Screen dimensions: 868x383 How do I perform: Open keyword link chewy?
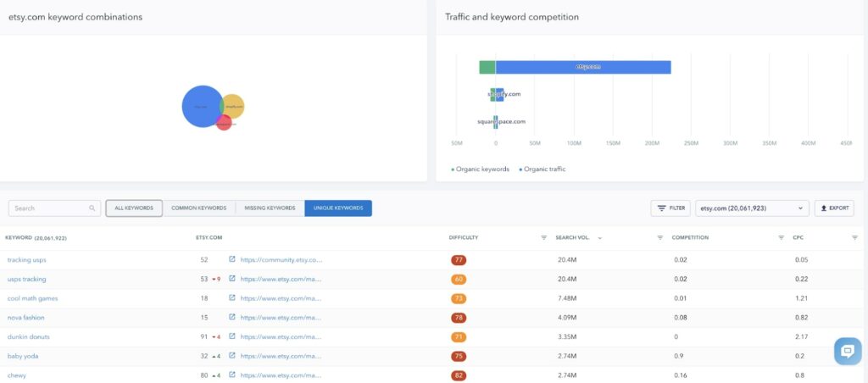(x=17, y=375)
